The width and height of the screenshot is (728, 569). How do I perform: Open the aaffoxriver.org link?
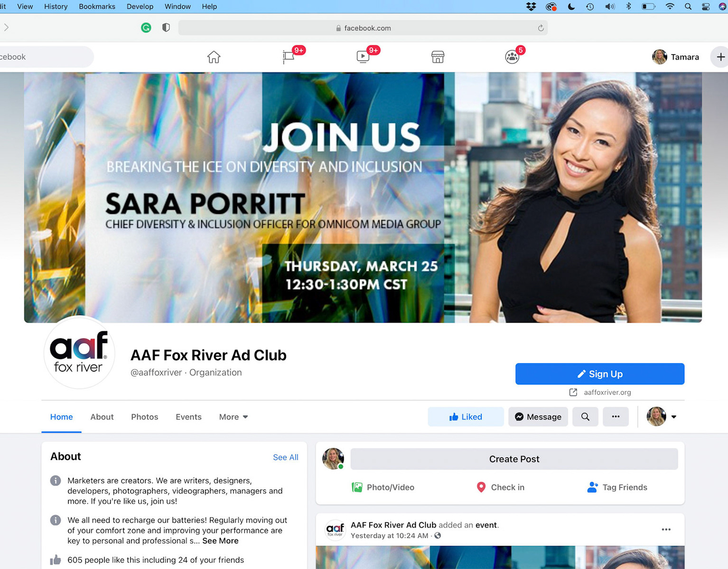click(x=607, y=392)
